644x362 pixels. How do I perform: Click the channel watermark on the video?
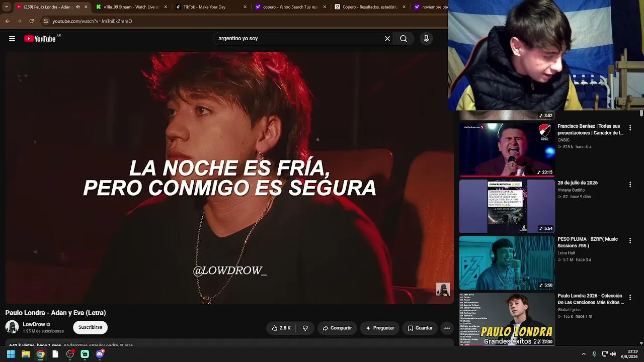(443, 290)
